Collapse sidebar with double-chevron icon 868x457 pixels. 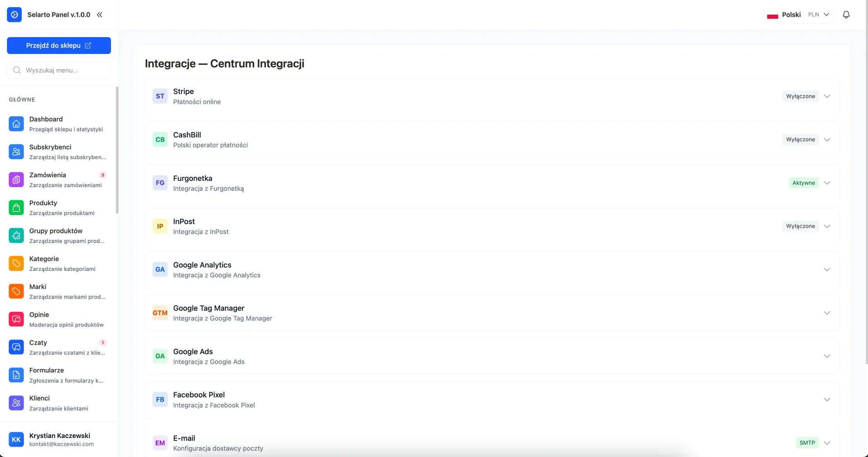pos(99,14)
